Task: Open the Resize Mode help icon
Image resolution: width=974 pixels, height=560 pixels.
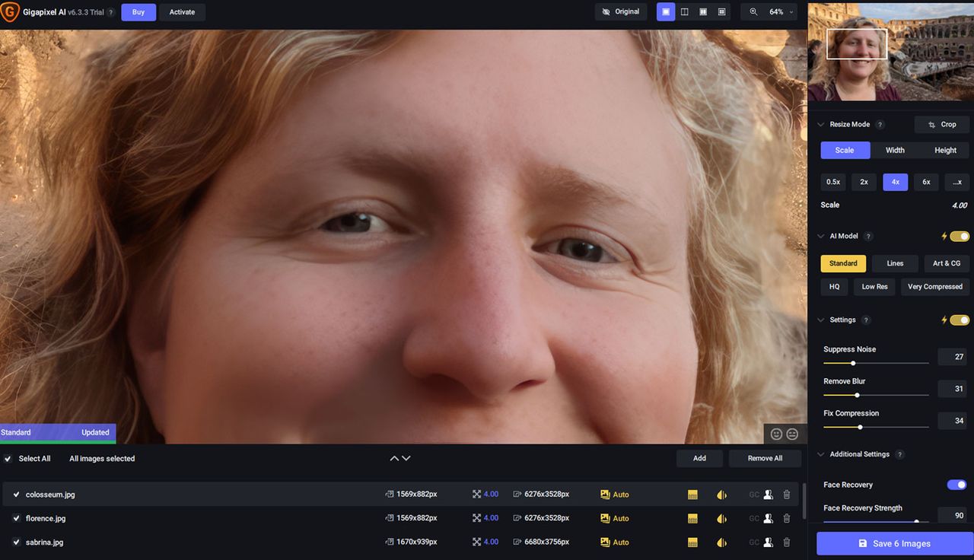Action: tap(880, 124)
